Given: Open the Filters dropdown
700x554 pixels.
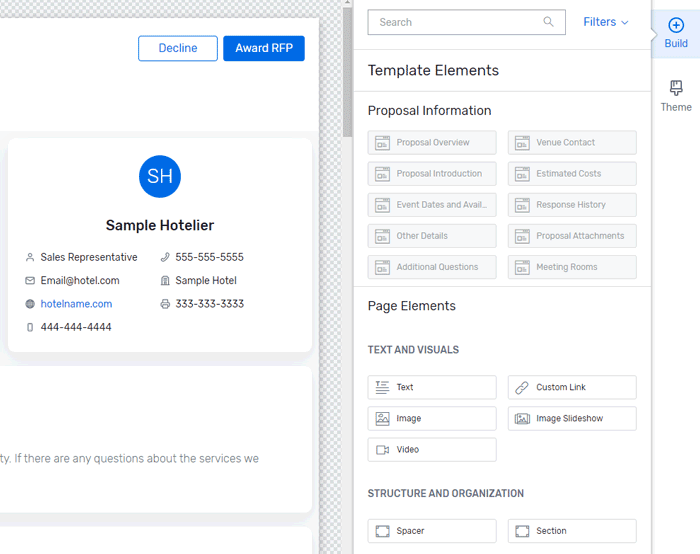Looking at the screenshot, I should 605,22.
